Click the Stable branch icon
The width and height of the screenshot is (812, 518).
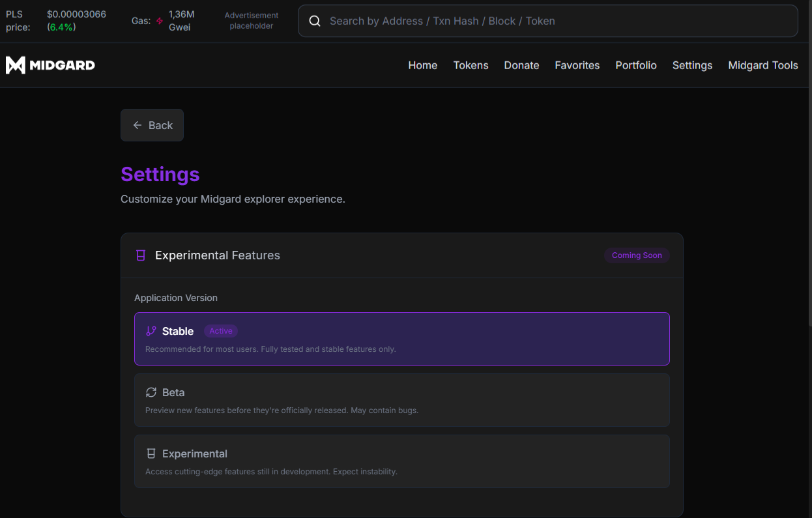(151, 331)
